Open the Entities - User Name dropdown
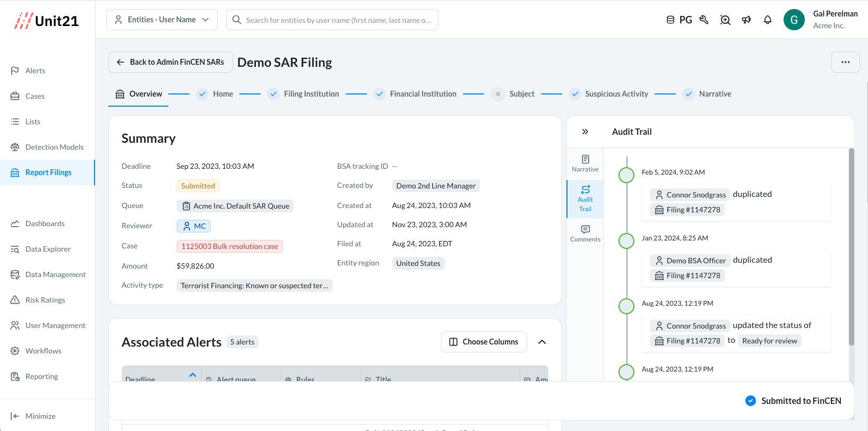 pos(162,20)
